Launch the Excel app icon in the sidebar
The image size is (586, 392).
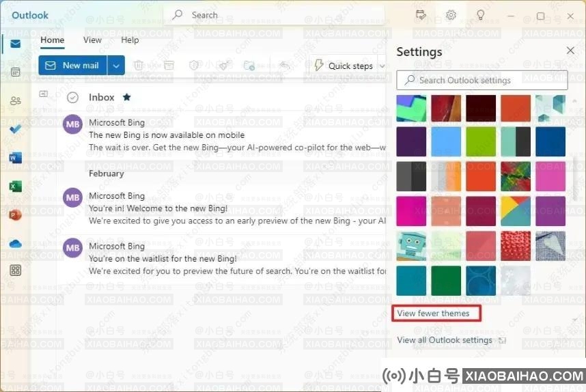pos(15,186)
